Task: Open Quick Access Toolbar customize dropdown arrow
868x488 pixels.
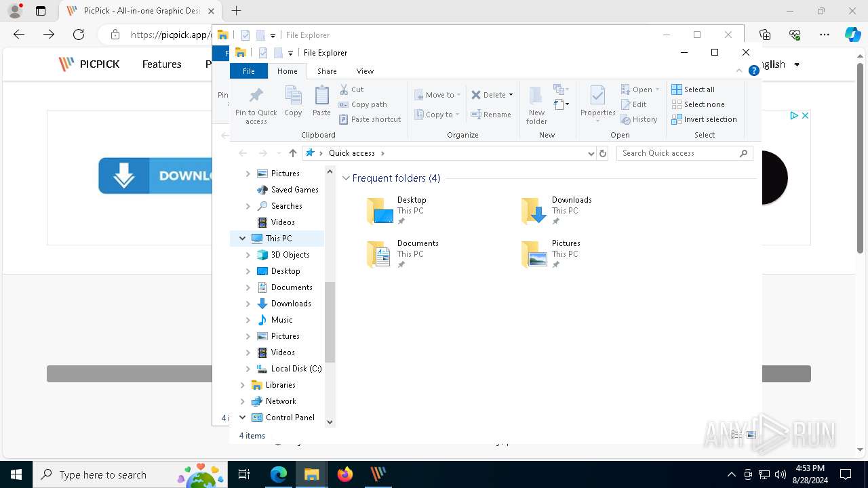Action: pos(290,53)
